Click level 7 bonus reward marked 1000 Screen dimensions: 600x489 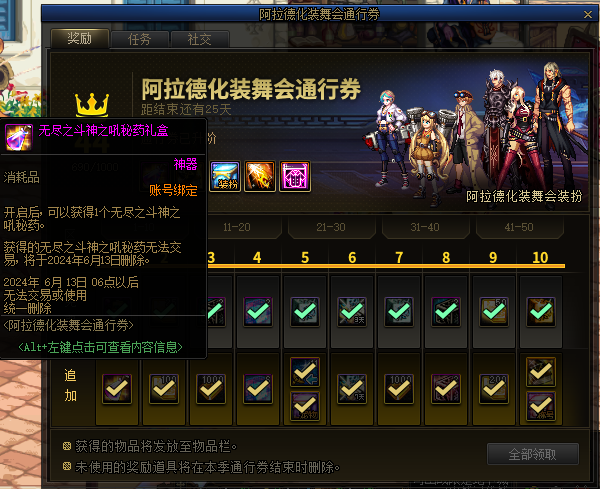point(399,389)
